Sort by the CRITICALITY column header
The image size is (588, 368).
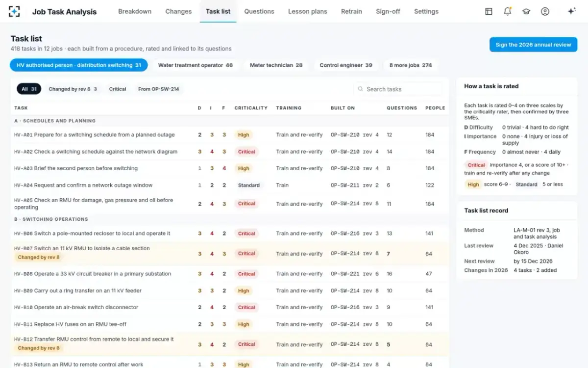click(x=251, y=108)
